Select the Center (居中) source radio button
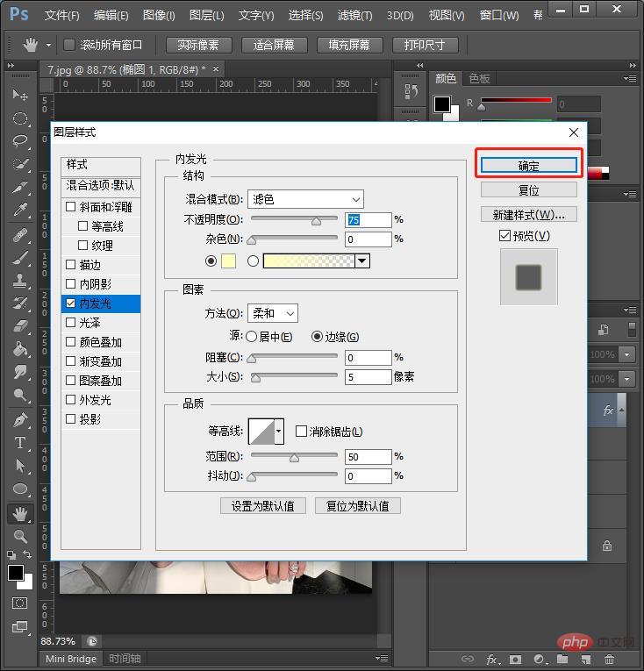The image size is (644, 671). pyautogui.click(x=251, y=337)
